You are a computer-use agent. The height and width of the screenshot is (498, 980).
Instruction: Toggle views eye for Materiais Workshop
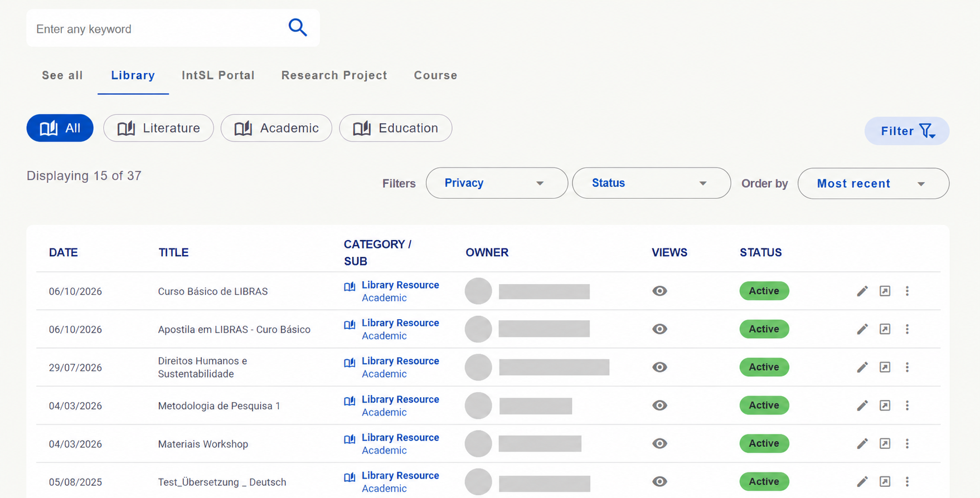659,443
